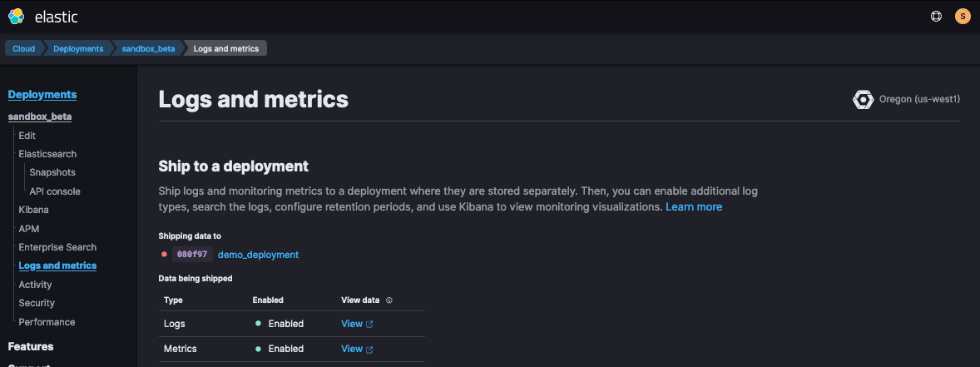Viewport: 980px width, 367px height.
Task: Expand the sandbox_beta sidebar tree
Action: 39,117
